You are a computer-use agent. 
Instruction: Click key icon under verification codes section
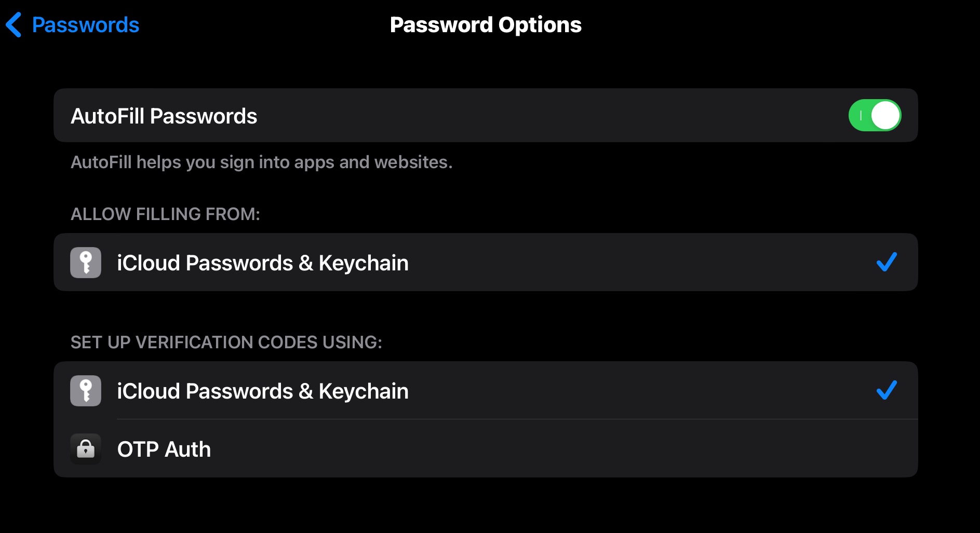coord(86,391)
